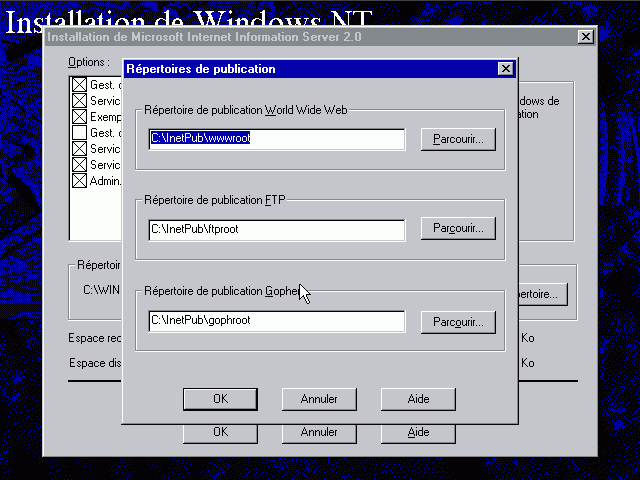640x480 pixels.
Task: Open Aide in Répertoires de publication dialog
Action: point(418,399)
